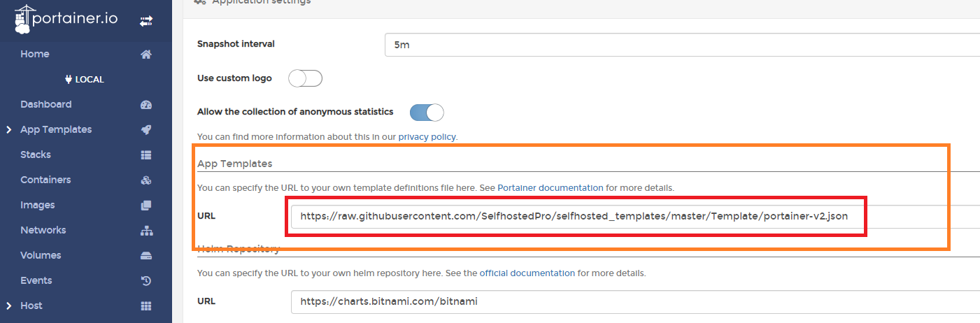Image resolution: width=980 pixels, height=323 pixels.
Task: Click the Containers cubes icon
Action: (146, 180)
